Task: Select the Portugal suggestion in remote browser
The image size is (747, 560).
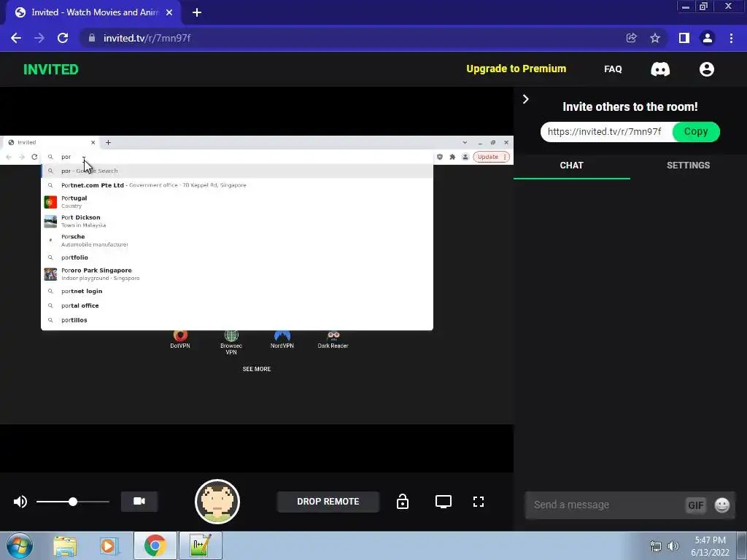Action: 237,202
